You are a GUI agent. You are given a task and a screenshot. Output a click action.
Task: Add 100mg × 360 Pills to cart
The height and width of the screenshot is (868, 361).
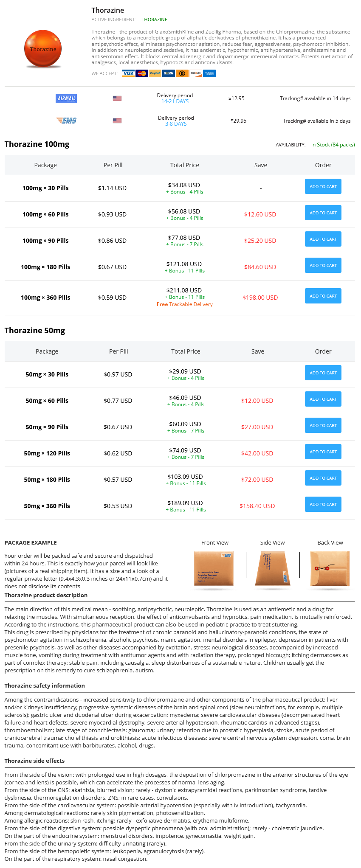pos(323,296)
